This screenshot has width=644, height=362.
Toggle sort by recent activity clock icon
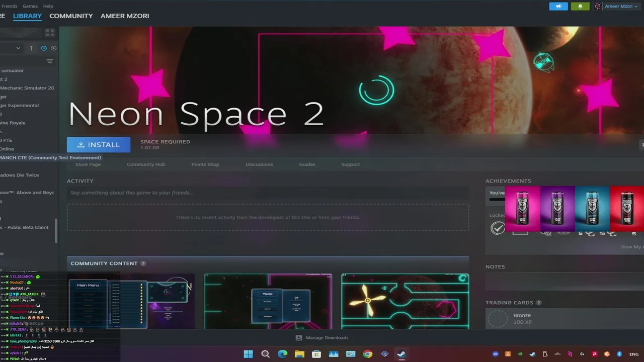coord(44,48)
